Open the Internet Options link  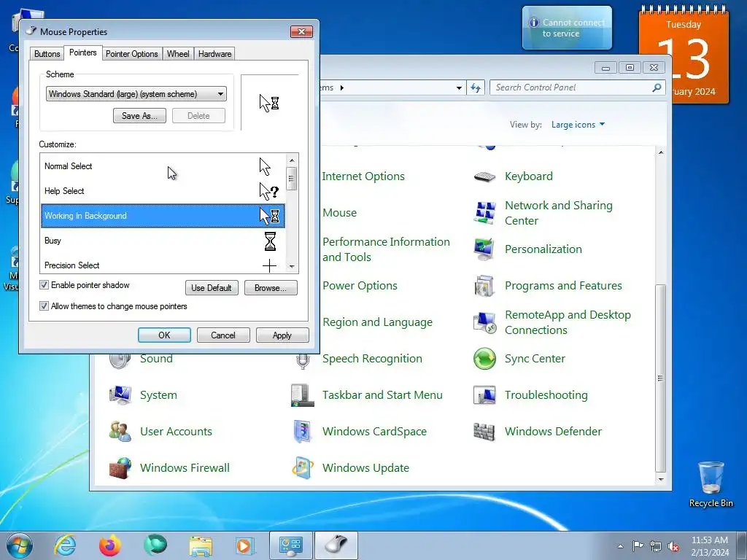click(x=363, y=176)
